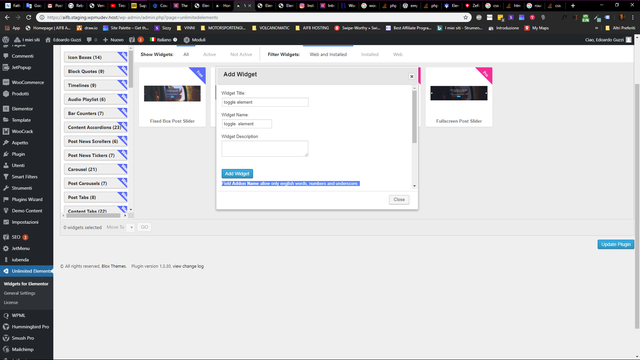
Task: Focus the Widget Title input field
Action: pos(265,102)
